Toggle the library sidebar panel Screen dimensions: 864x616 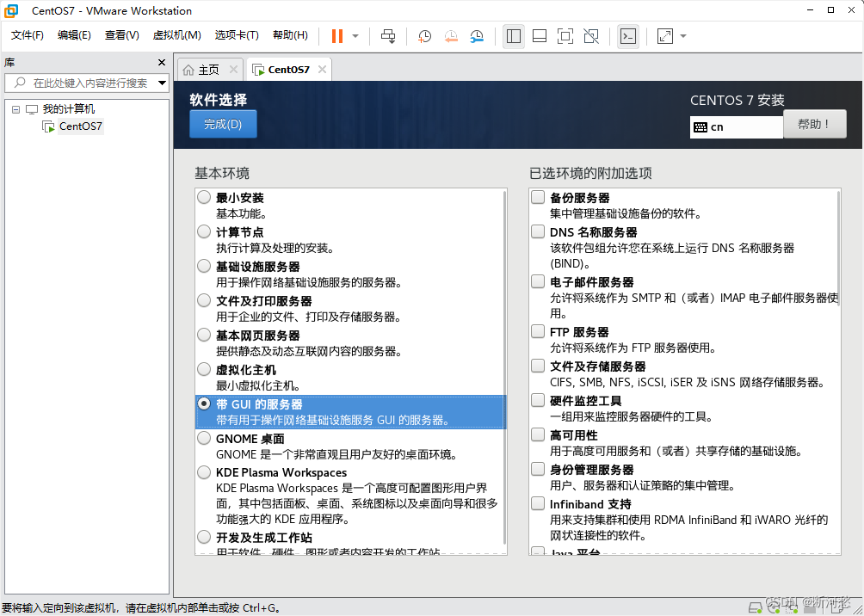[513, 36]
